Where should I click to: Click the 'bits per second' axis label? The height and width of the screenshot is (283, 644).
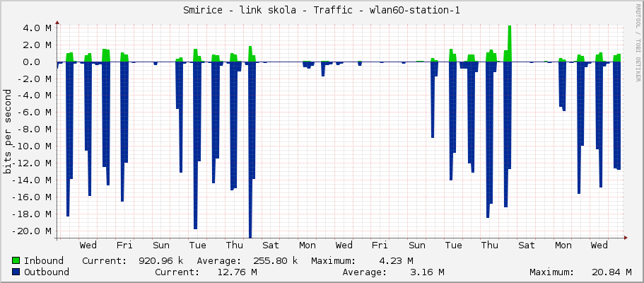[7, 132]
